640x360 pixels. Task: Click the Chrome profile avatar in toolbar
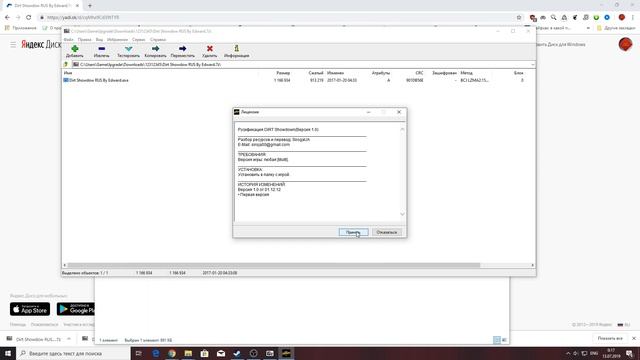(622, 18)
